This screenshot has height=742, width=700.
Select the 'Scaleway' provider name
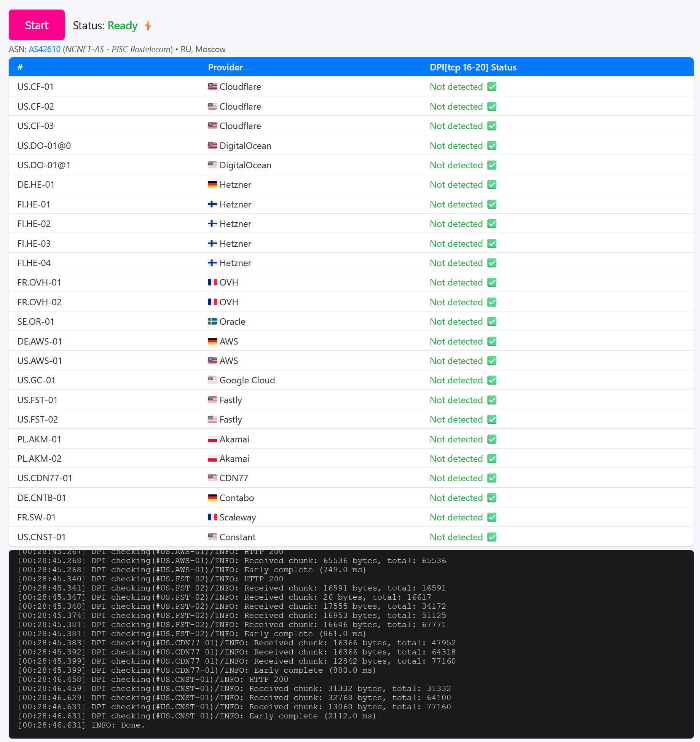click(x=238, y=517)
